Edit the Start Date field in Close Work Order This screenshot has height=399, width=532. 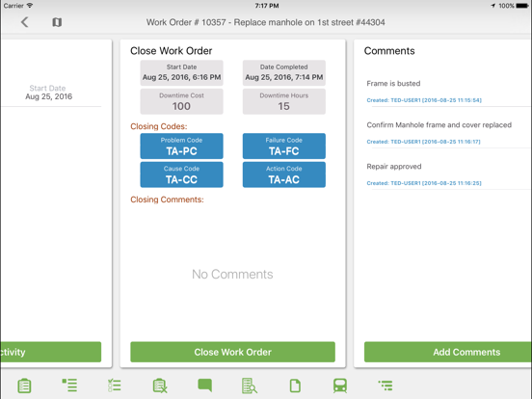pos(181,72)
